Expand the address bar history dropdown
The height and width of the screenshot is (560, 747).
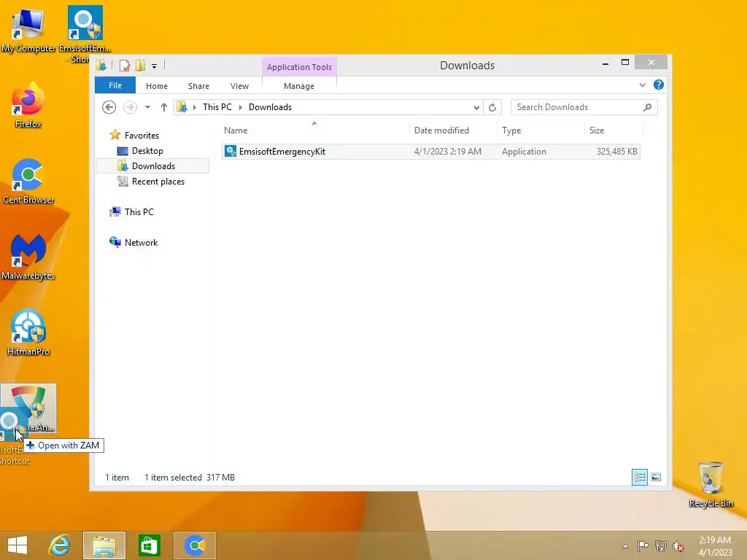tap(476, 107)
